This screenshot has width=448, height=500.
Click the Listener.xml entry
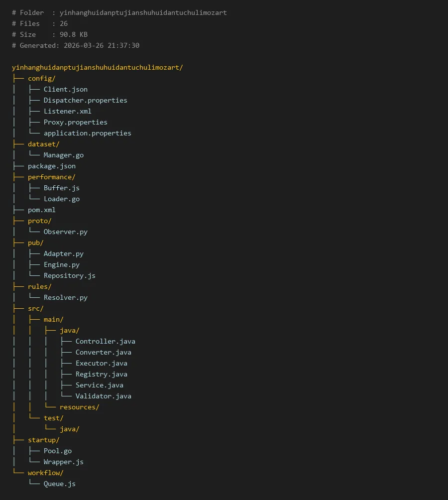tap(67, 111)
